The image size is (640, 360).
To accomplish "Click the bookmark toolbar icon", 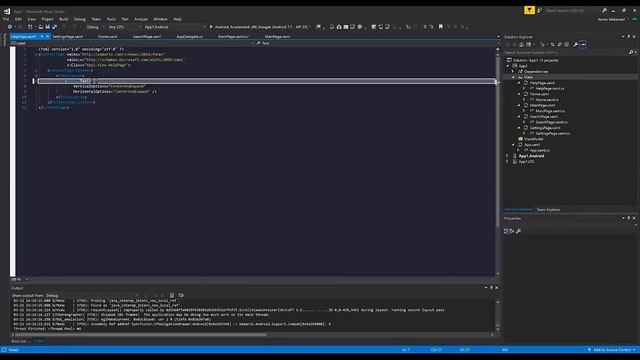I will (440, 27).
